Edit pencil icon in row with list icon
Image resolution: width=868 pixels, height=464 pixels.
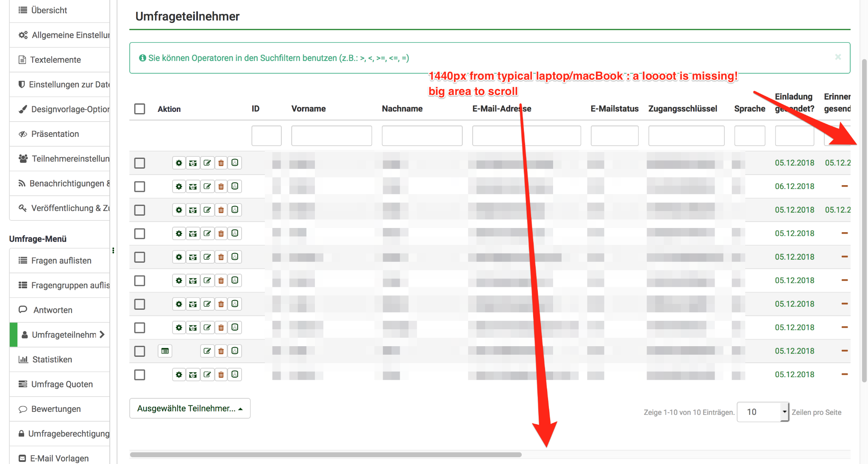click(x=207, y=351)
